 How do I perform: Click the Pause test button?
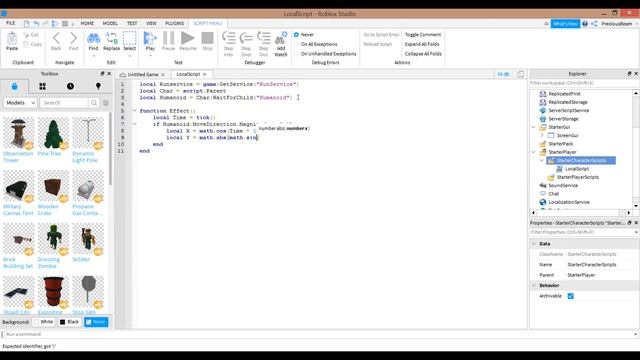(168, 38)
